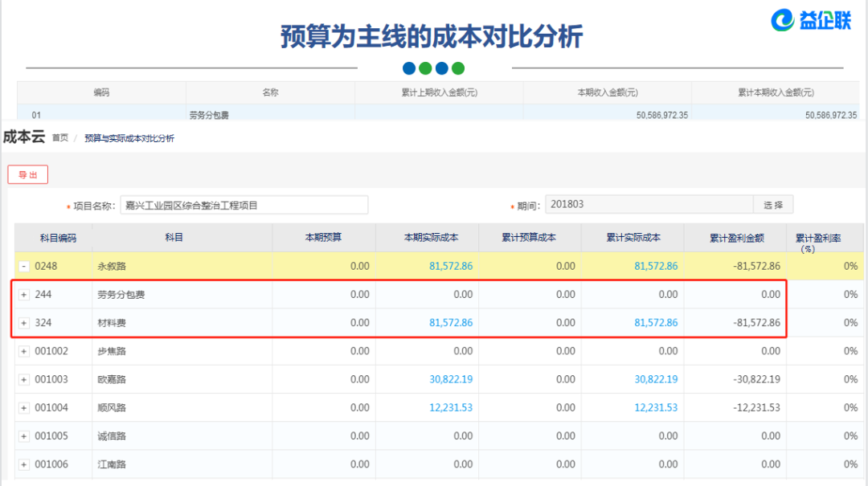Image resolution: width=868 pixels, height=486 pixels.
Task: Click -12,231.53 in 累计盈利金额 column
Action: pyautogui.click(x=757, y=407)
